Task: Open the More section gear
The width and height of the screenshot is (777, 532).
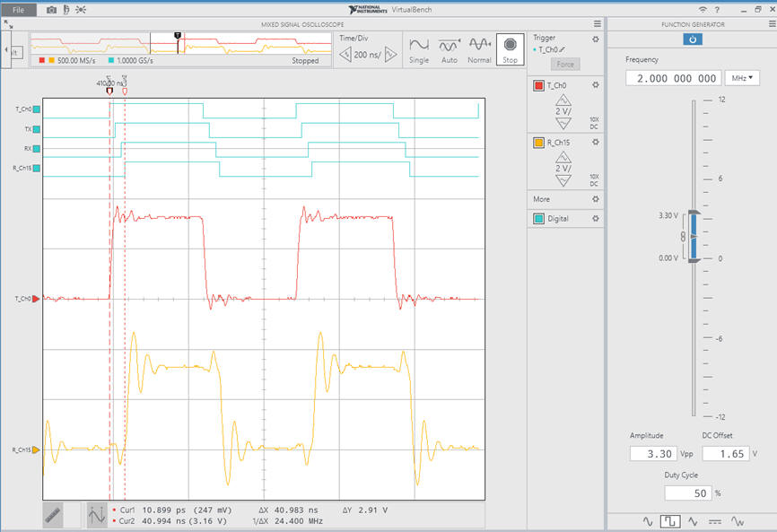Action: [x=596, y=199]
